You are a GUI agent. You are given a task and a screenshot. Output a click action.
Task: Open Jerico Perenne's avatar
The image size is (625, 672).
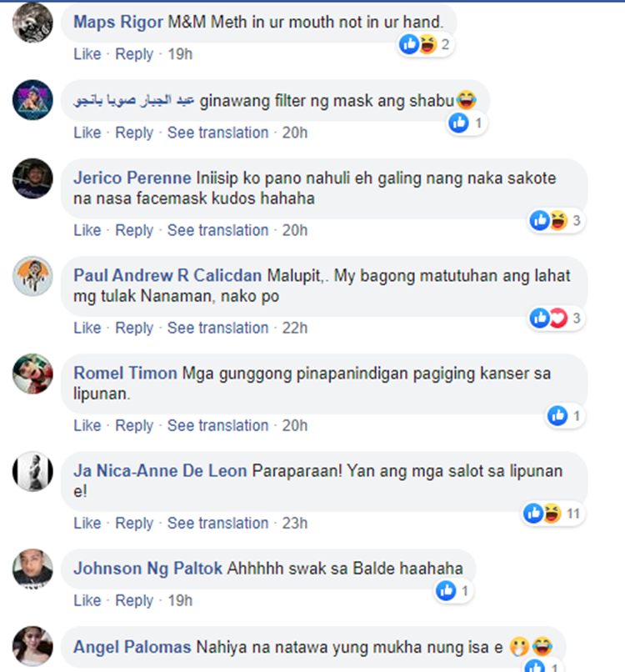click(x=32, y=178)
